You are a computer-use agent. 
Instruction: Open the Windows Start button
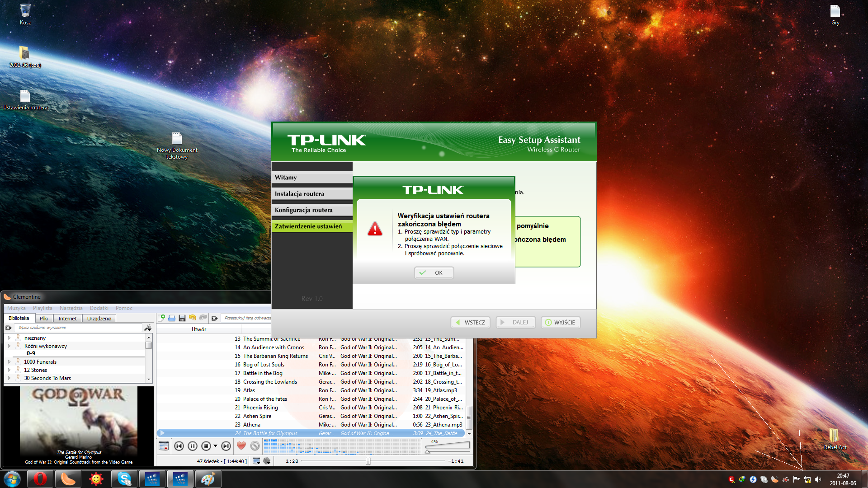pos(12,479)
